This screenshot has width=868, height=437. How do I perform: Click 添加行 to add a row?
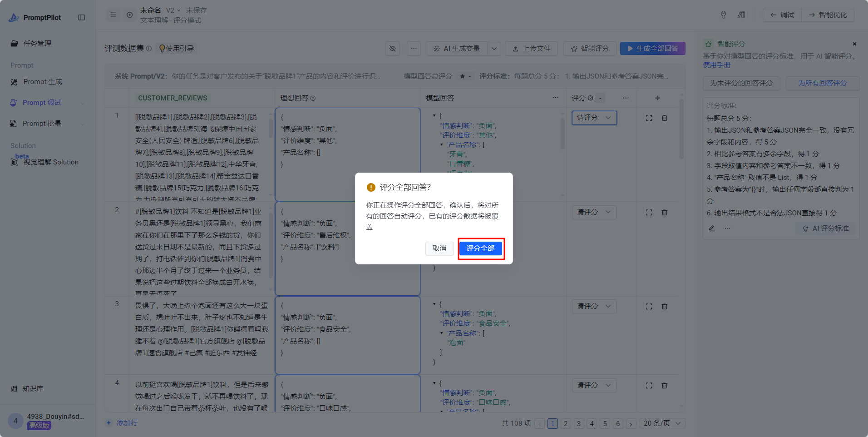click(x=122, y=423)
